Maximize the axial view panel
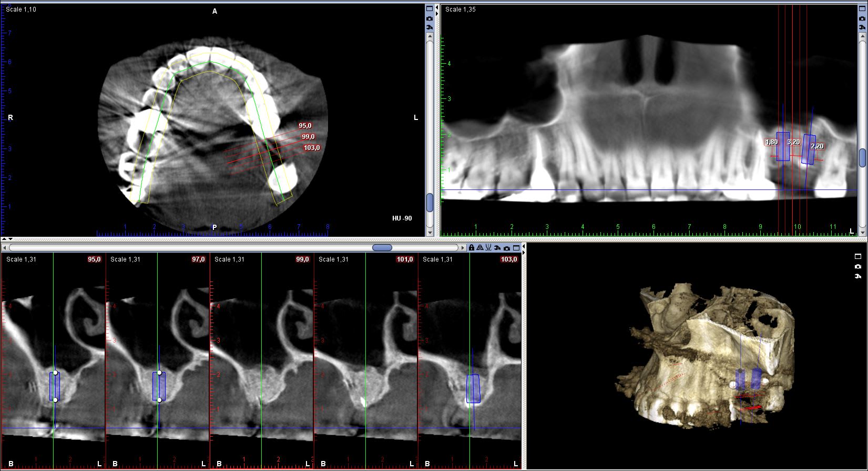The width and height of the screenshot is (868, 471). 430,8
